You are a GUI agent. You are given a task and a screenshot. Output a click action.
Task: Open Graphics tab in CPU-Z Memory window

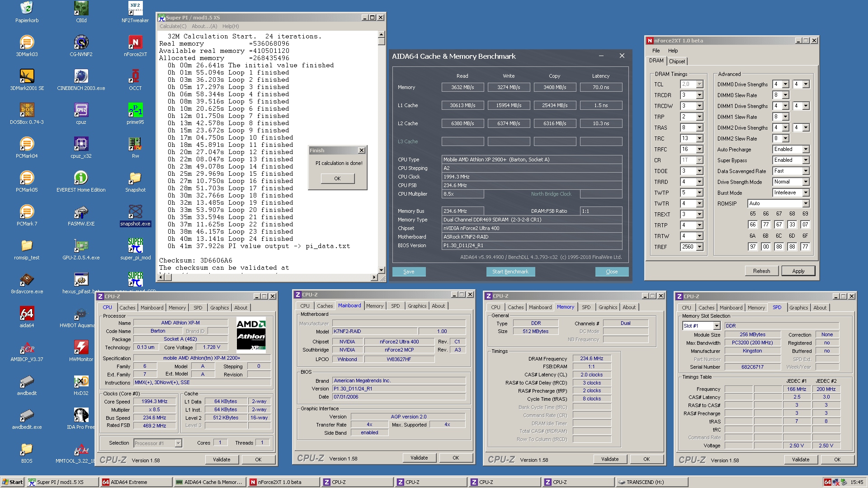pos(608,307)
